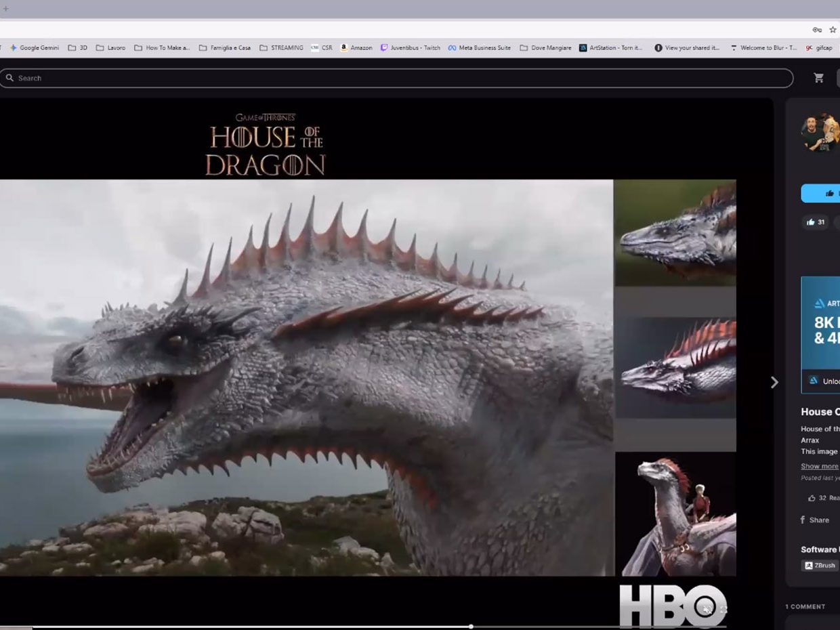
Task: Open the Amazon bookmark
Action: pos(356,48)
